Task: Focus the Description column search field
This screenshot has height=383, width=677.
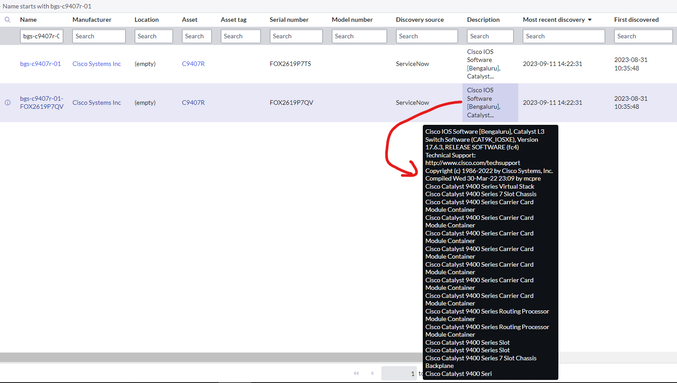Action: 490,36
